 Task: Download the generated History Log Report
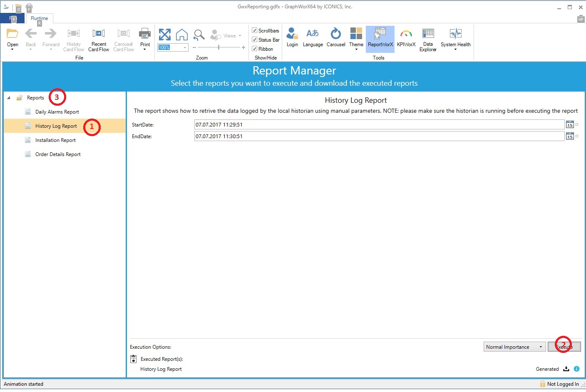coord(566,369)
